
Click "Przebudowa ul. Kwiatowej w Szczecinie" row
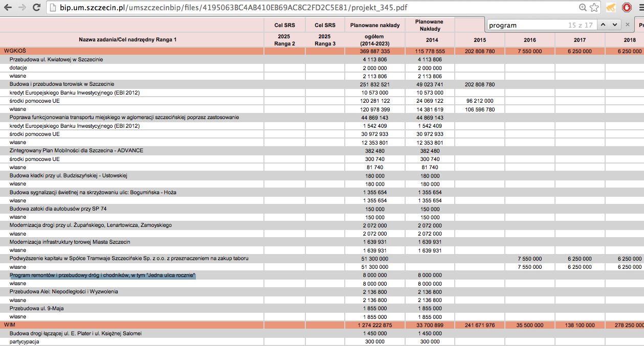[x=56, y=59]
